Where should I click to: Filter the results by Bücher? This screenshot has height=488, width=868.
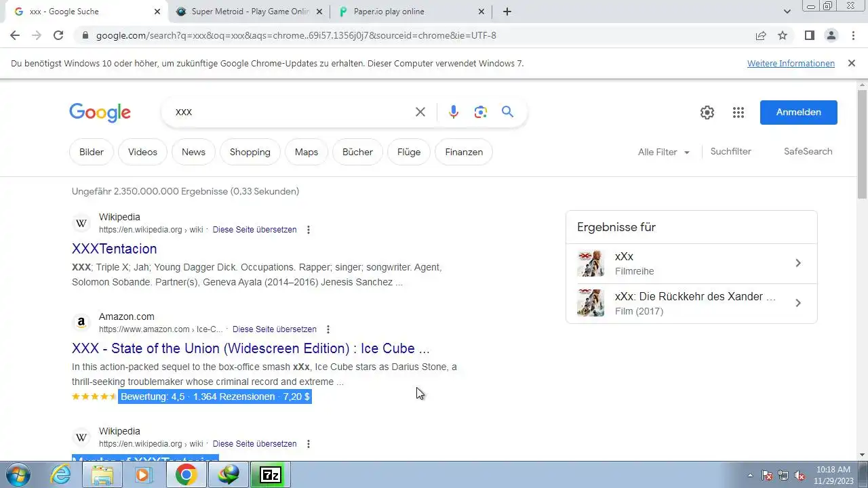click(x=357, y=152)
